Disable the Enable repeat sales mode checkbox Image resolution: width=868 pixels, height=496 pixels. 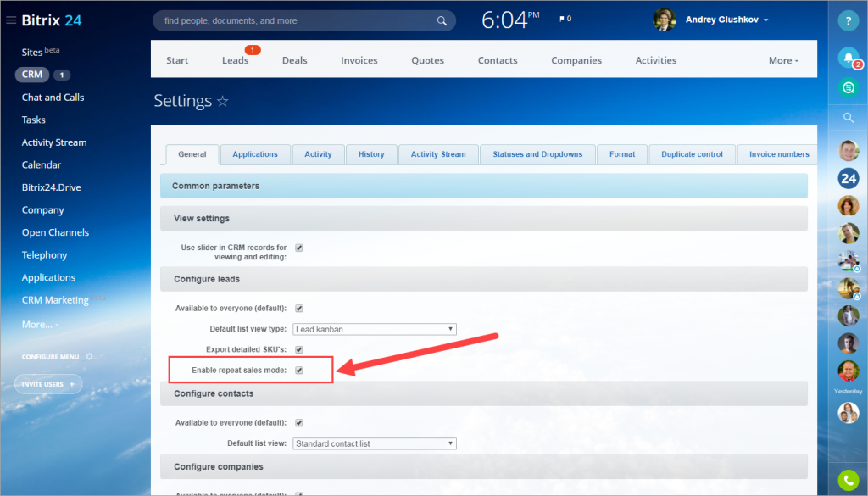pyautogui.click(x=299, y=371)
